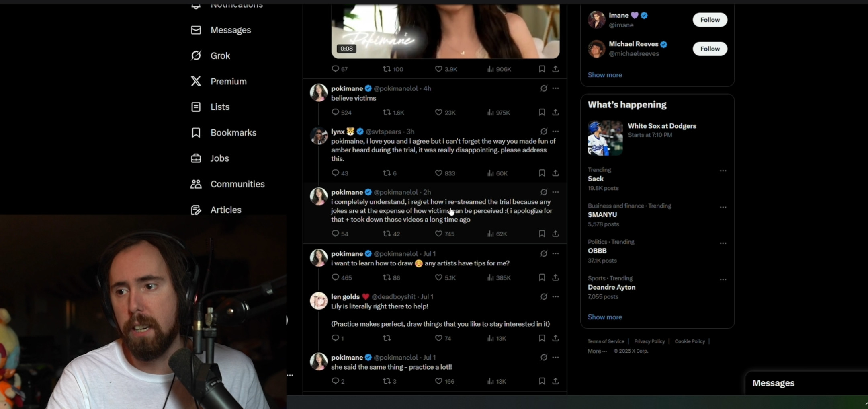The height and width of the screenshot is (409, 868).
Task: Like the video post with 3.9K likes
Action: [446, 69]
